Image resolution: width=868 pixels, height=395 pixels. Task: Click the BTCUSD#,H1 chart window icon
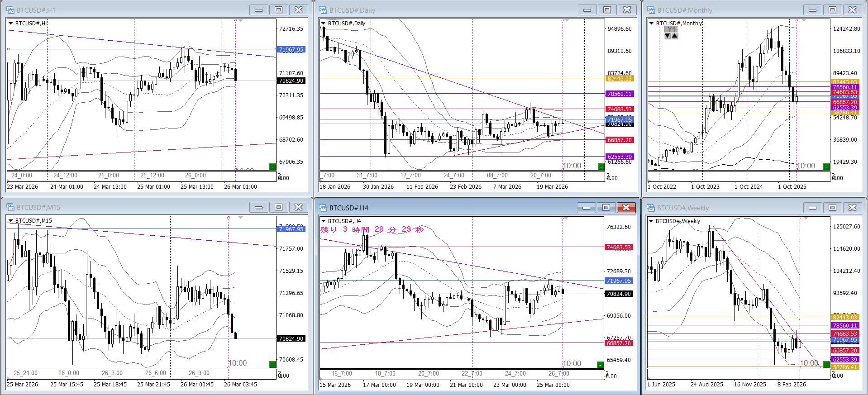coord(10,10)
